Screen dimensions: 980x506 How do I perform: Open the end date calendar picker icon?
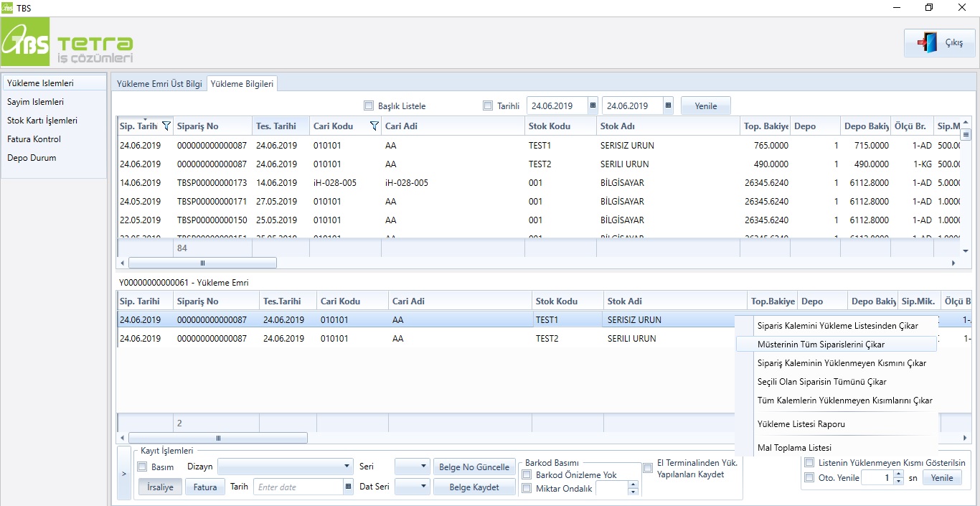pos(668,106)
